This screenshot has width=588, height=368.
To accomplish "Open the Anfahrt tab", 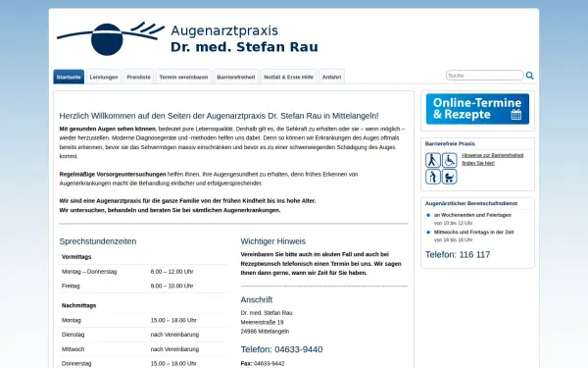I will 332,77.
